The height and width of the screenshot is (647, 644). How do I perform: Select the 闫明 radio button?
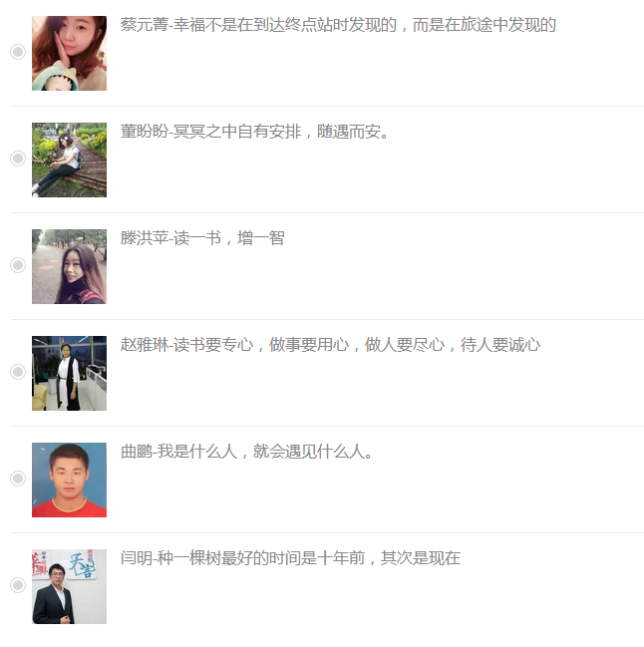coord(18,585)
